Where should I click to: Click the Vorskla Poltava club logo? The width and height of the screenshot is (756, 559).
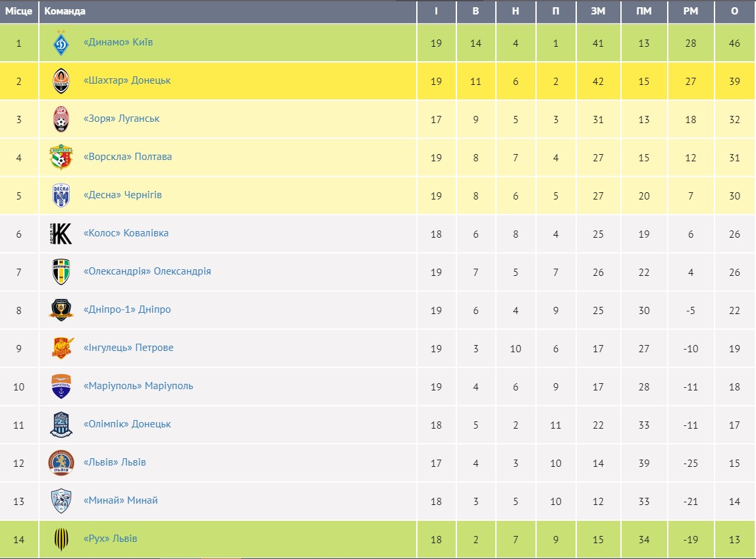tap(61, 157)
